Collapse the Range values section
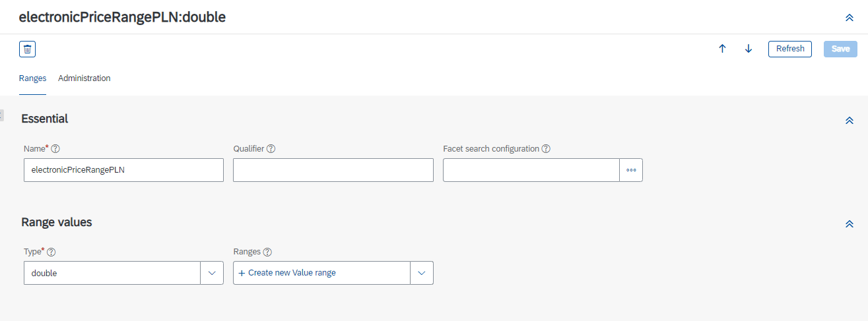Screen dimensions: 868x321 click(850, 224)
